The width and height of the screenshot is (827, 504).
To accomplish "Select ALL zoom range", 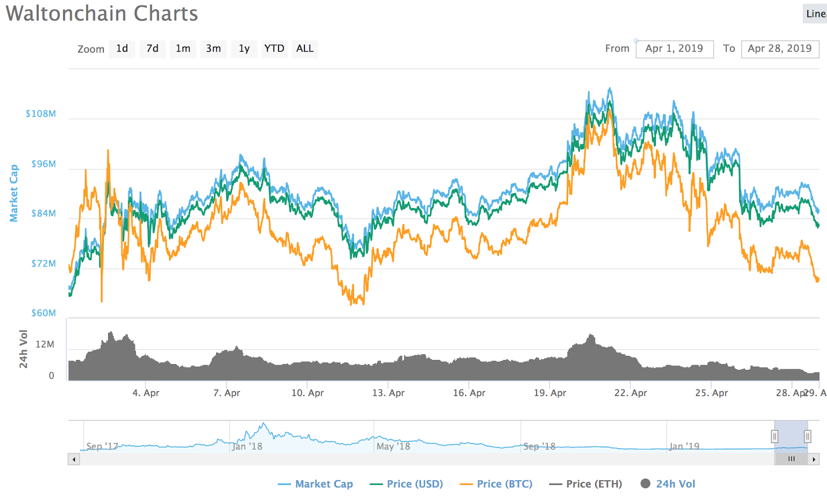I will pyautogui.click(x=305, y=49).
